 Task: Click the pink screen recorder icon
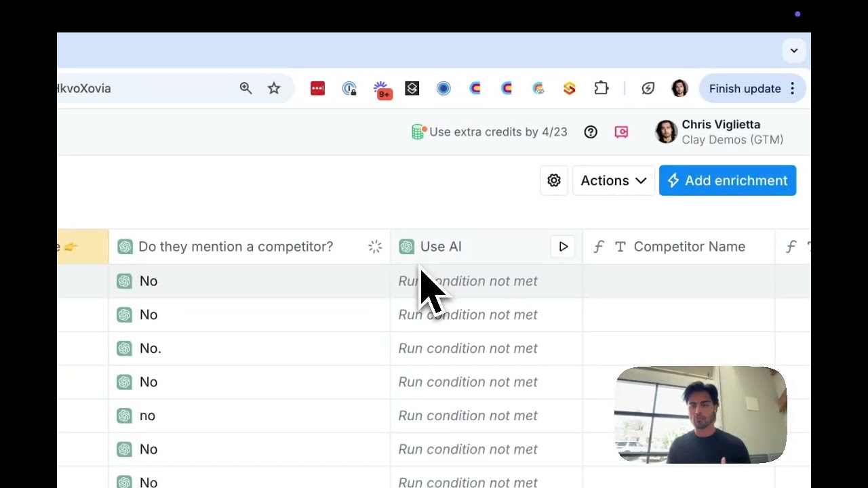coord(621,132)
